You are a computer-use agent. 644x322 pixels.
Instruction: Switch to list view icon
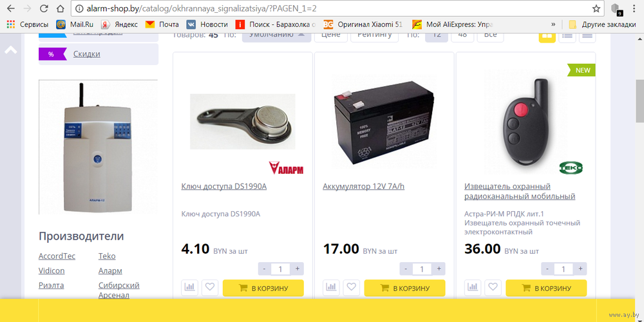(x=567, y=35)
